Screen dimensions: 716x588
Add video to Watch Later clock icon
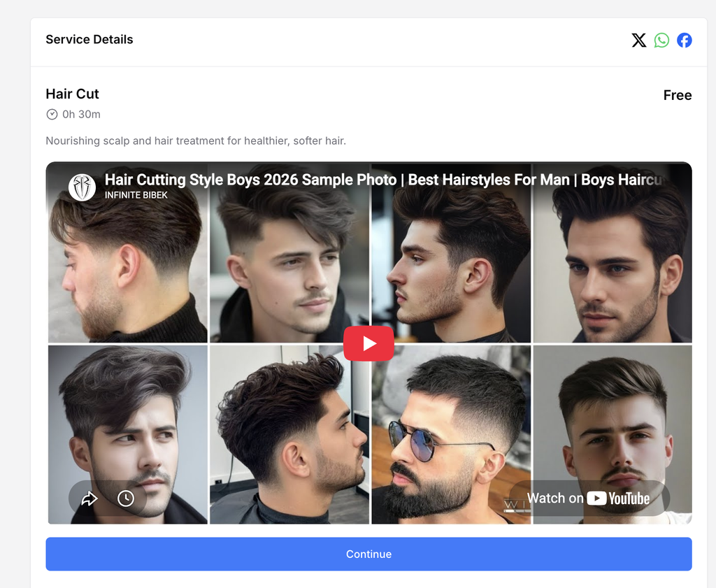126,499
